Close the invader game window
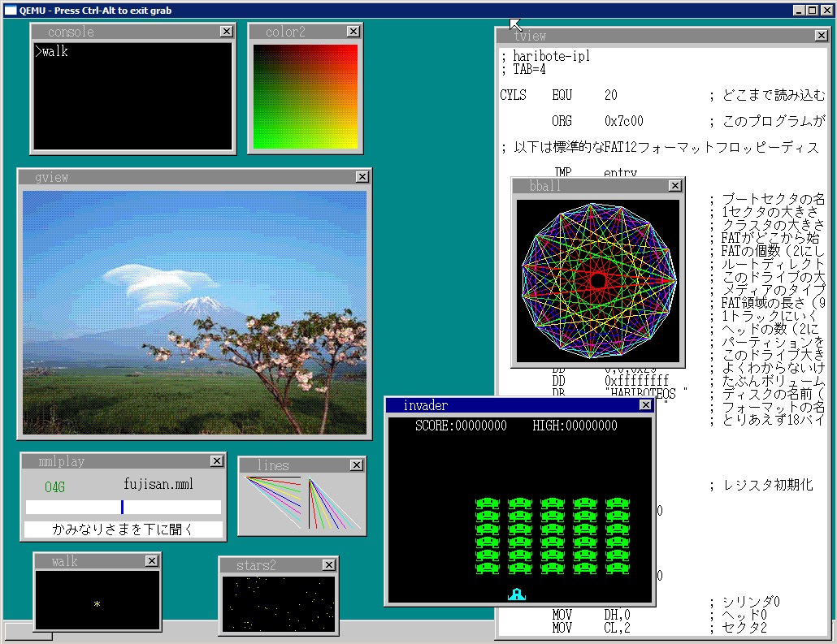 pyautogui.click(x=645, y=405)
